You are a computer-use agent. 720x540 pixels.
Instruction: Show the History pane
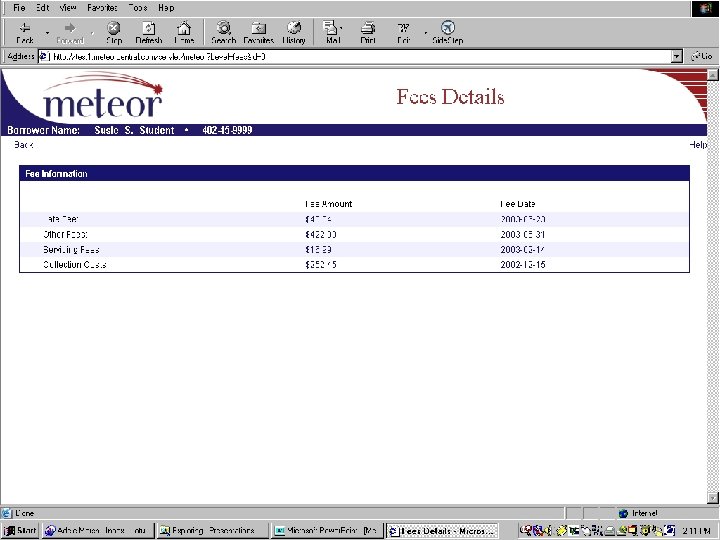click(294, 33)
